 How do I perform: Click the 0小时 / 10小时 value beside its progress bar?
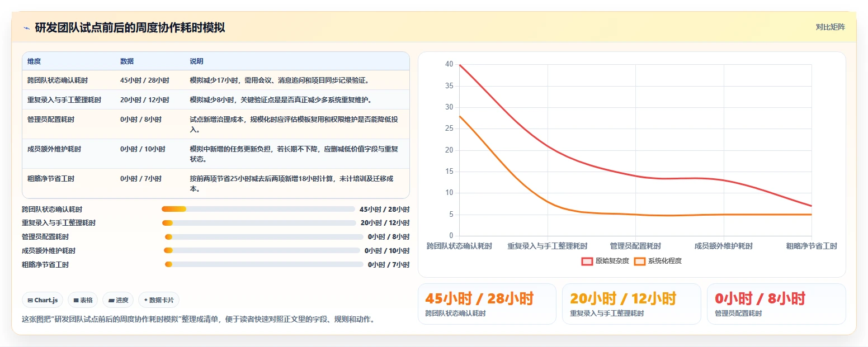387,250
